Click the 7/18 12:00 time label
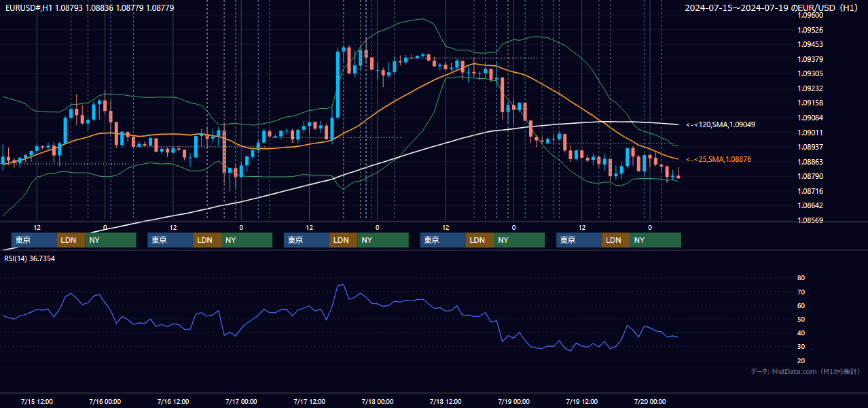The height and width of the screenshot is (408, 868). (x=446, y=401)
